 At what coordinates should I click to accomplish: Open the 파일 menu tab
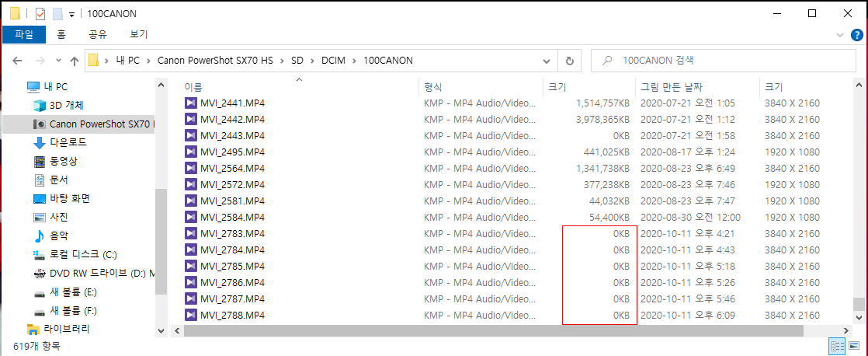[x=24, y=34]
